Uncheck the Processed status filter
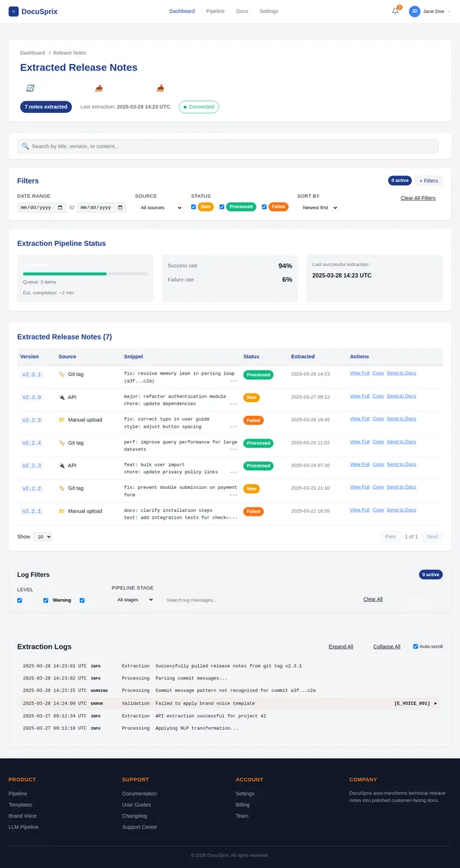Viewport: 460px width, 868px height. 222,206
